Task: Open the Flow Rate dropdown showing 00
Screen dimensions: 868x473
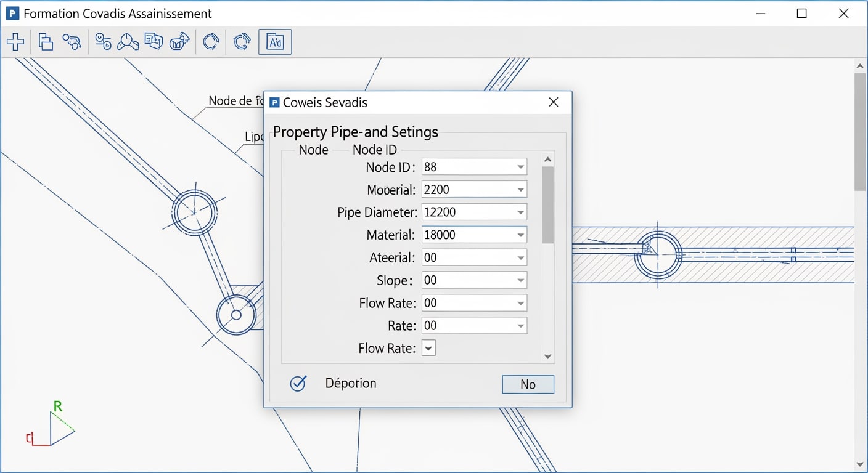Action: point(475,303)
